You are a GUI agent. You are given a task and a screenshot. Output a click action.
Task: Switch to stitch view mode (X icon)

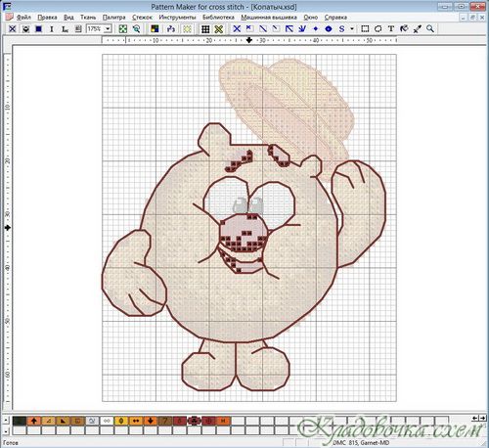[x=13, y=29]
